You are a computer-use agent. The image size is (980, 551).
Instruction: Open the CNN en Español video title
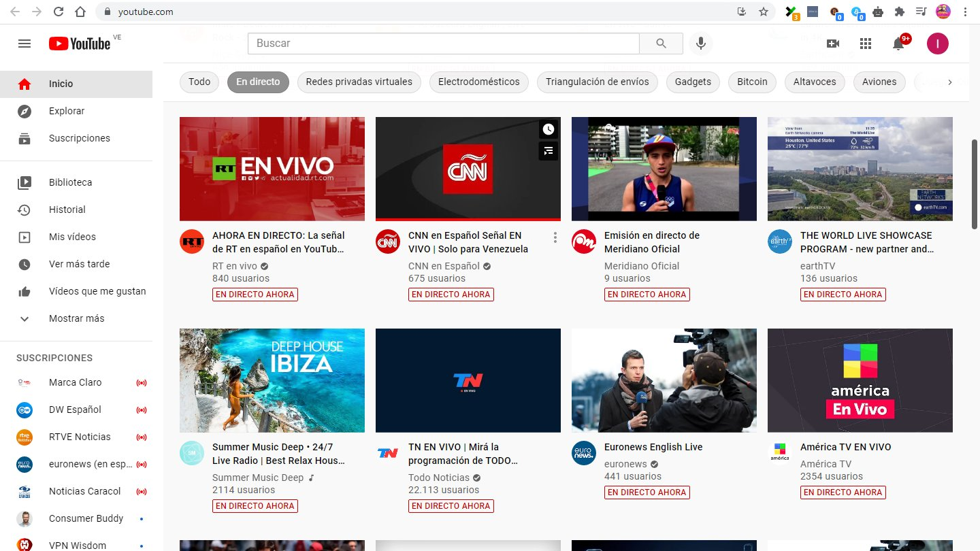tap(468, 242)
